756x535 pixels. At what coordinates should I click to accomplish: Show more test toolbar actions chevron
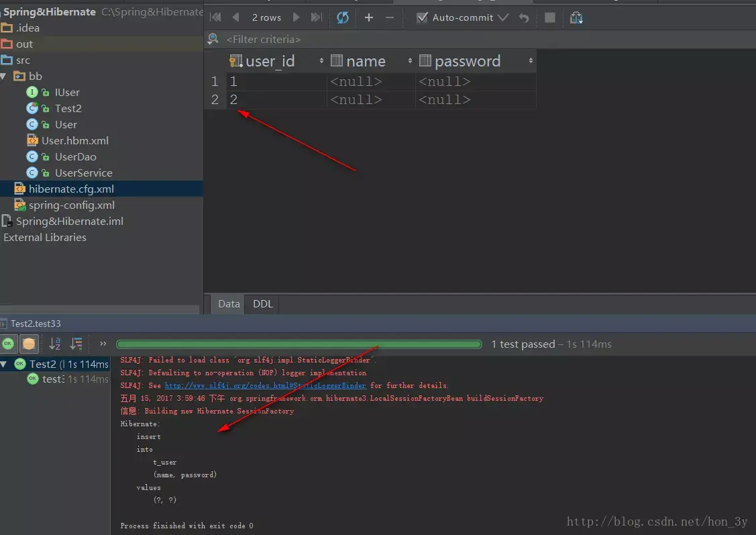click(103, 344)
